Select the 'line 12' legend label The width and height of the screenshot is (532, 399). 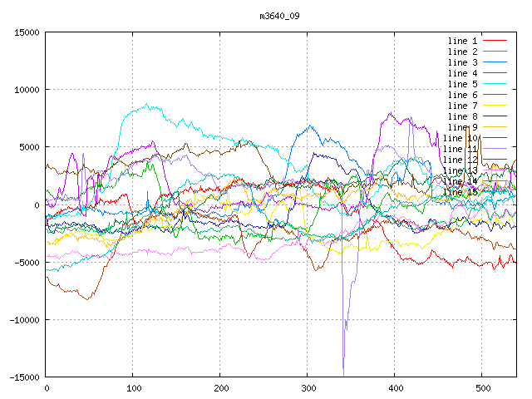point(460,160)
